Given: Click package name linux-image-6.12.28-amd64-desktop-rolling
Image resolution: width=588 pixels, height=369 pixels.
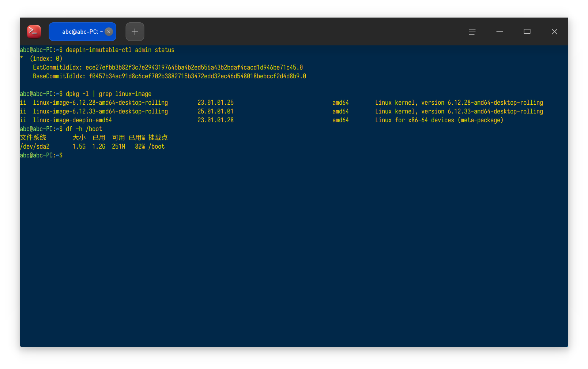Looking at the screenshot, I should (x=100, y=102).
